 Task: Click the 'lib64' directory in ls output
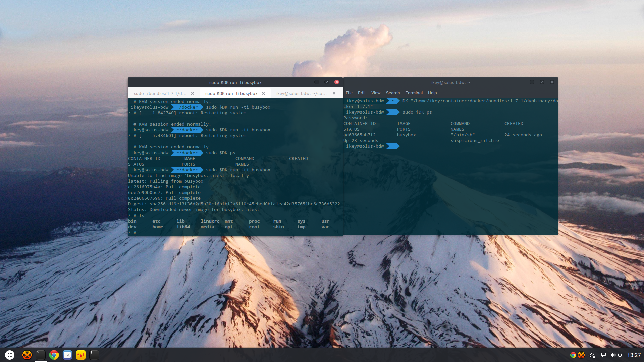click(183, 227)
